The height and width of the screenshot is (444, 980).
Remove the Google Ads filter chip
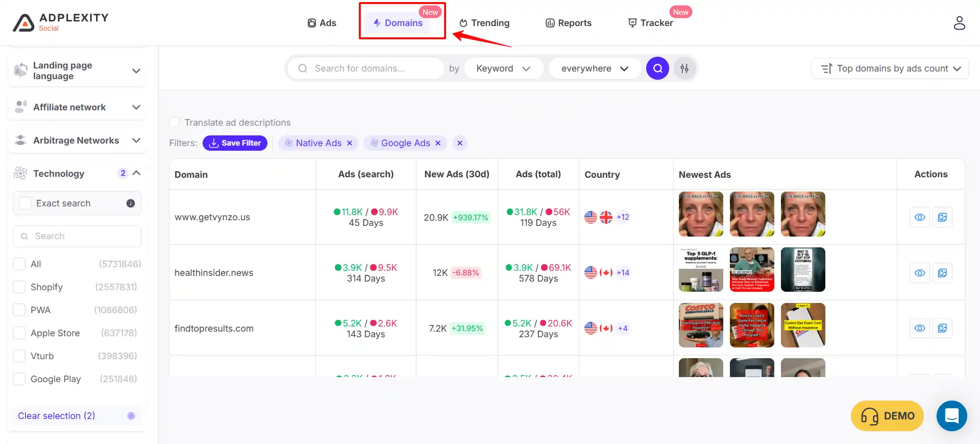coord(438,143)
